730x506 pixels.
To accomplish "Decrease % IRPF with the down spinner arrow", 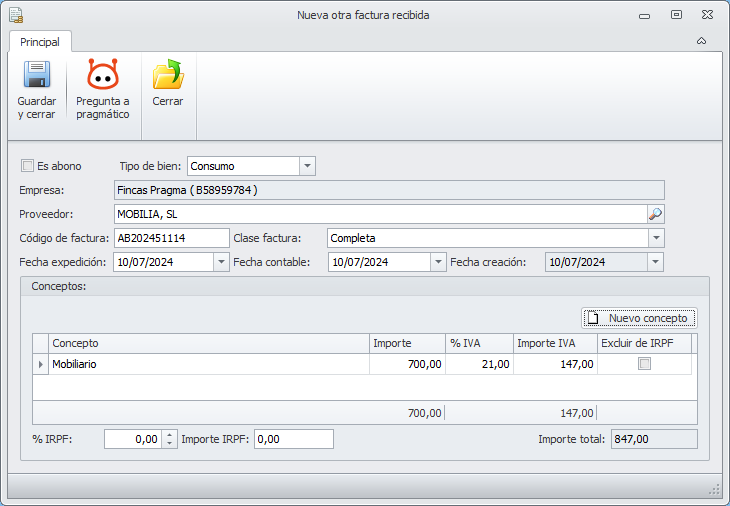I will [169, 443].
